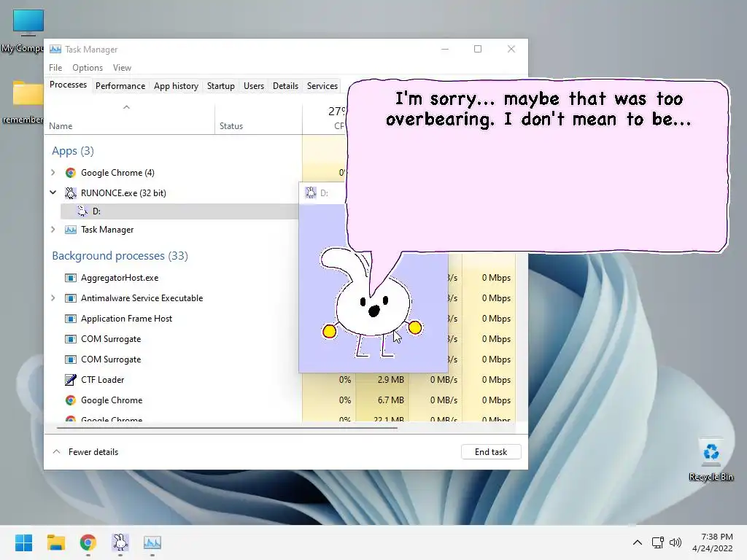747x560 pixels.
Task: Select the Google Chrome app icon in Apps list
Action: click(71, 172)
